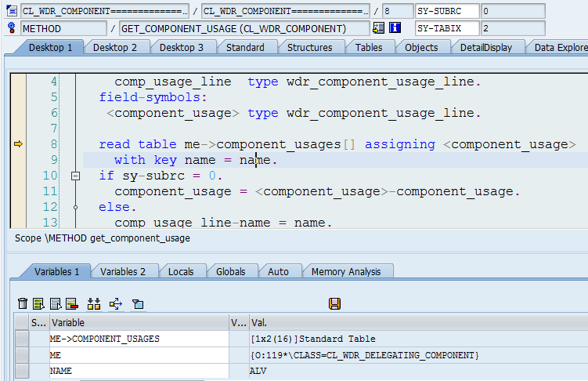Screen dimensions: 588x381
Task: Open the Memory Analysis tab
Action: [x=346, y=272]
